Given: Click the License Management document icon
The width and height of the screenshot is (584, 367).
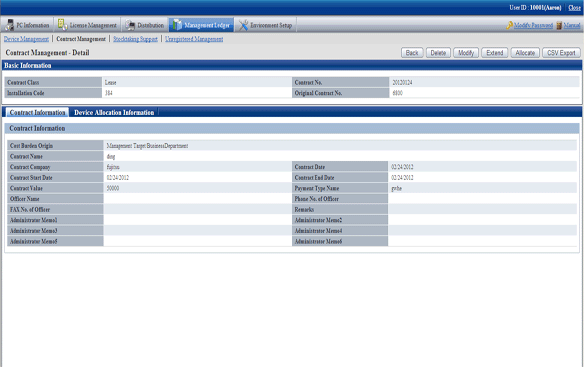Looking at the screenshot, I should [x=63, y=25].
